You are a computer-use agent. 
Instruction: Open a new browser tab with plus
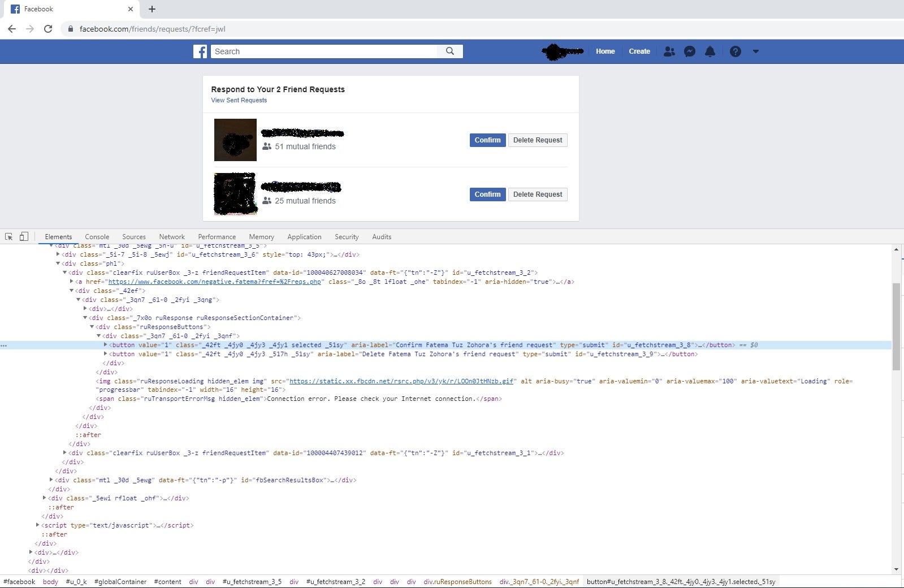[152, 9]
